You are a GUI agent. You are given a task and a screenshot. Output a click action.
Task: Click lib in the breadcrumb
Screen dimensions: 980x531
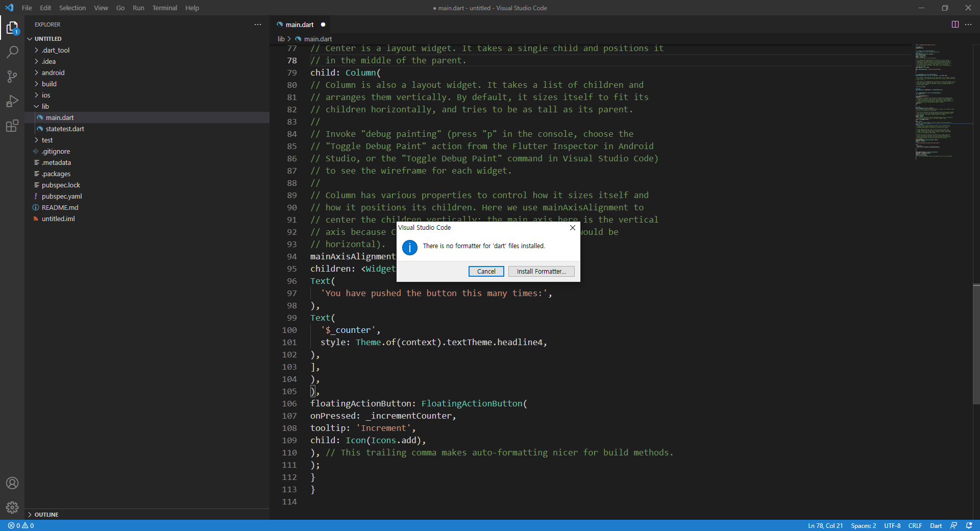(x=281, y=39)
